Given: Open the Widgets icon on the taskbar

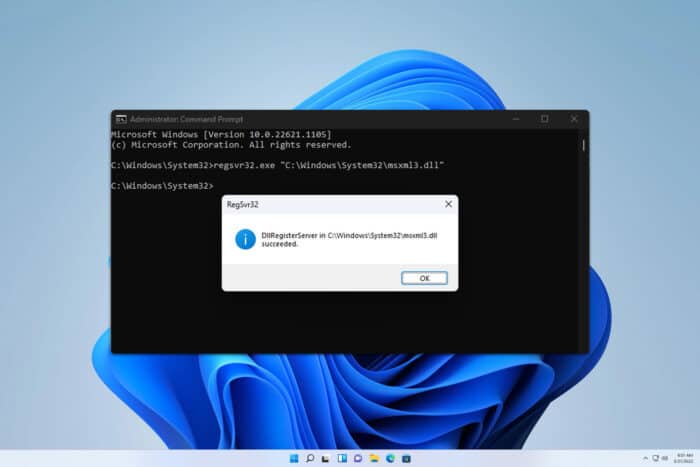Looking at the screenshot, I should (x=342, y=459).
